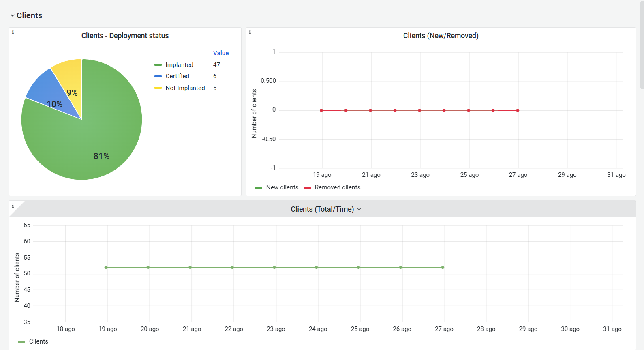Click the green data point at 19 ago
The image size is (644, 350).
click(x=106, y=268)
